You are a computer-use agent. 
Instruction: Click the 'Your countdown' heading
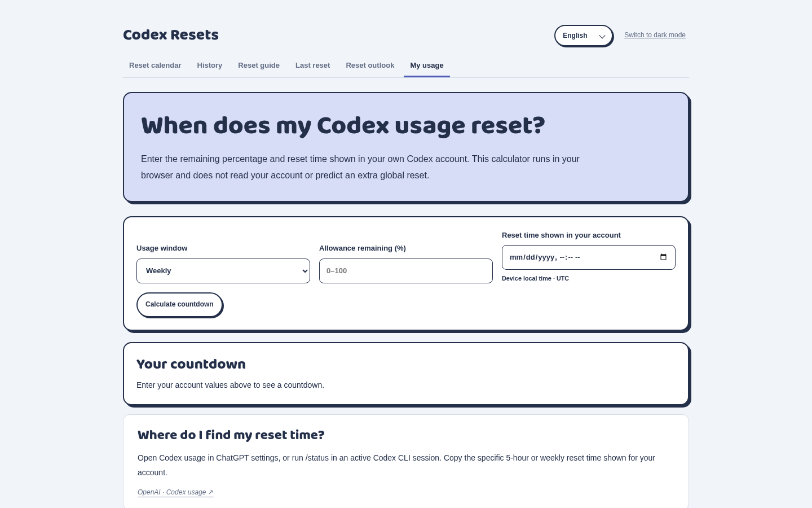(191, 364)
